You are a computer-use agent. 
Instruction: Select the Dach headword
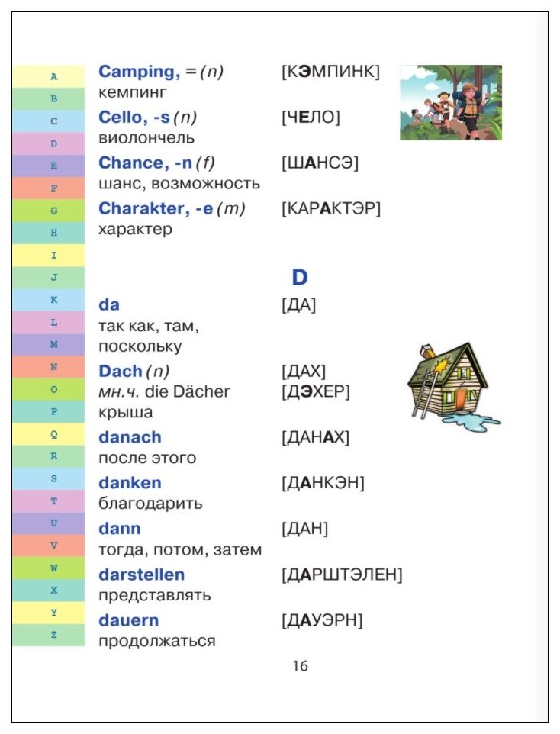(x=120, y=372)
